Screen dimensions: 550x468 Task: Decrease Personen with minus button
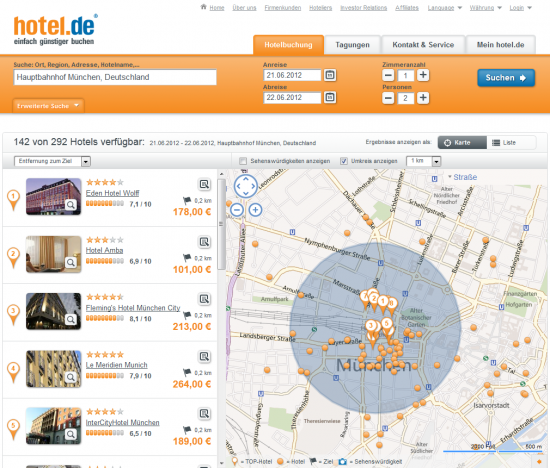[388, 98]
